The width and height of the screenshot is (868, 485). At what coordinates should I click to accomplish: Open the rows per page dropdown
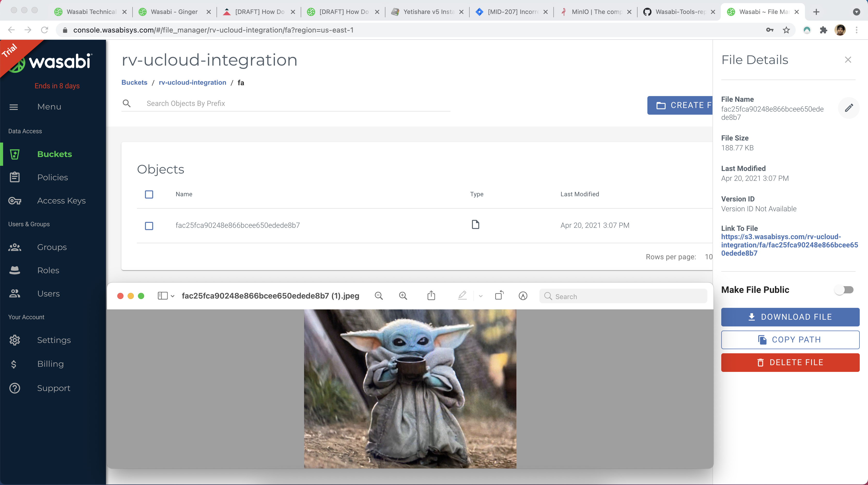(709, 257)
